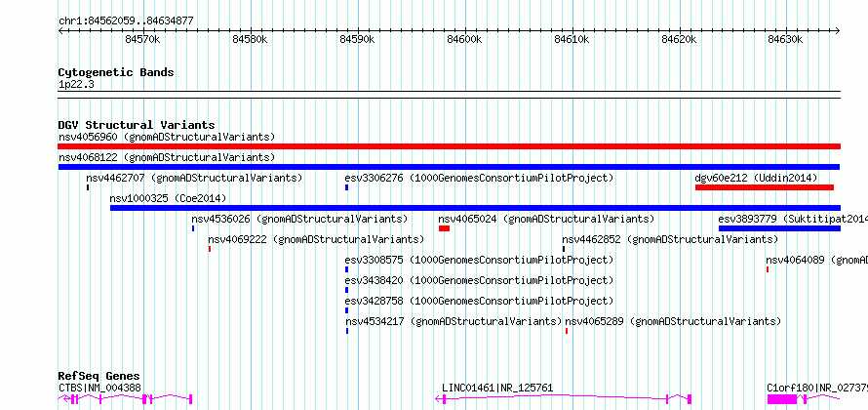Open the dgv60e212 (Uddin2014) label
Viewport: 868px width, 410px height.
coord(756,178)
